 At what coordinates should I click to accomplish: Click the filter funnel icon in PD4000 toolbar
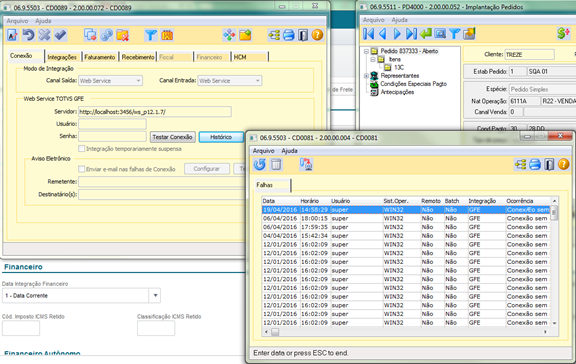(454, 34)
